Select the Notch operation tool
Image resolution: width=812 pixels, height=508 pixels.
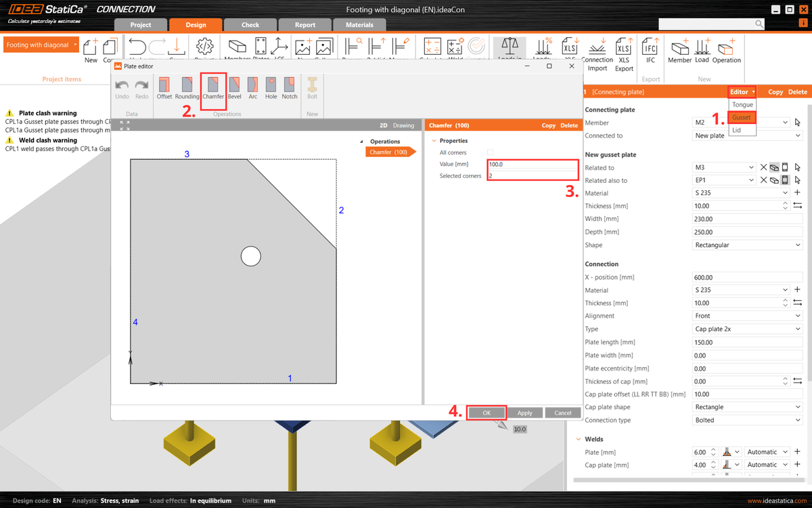[289, 89]
